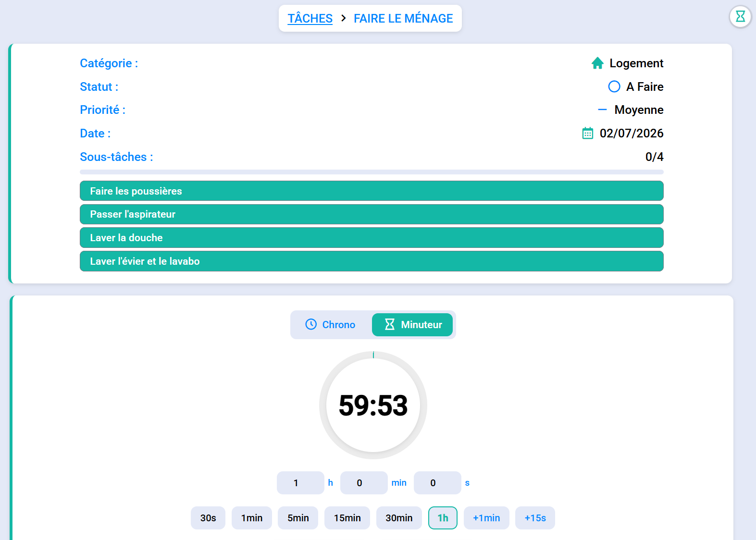The image size is (756, 540).
Task: Add one minute with +1min button
Action: [486, 518]
